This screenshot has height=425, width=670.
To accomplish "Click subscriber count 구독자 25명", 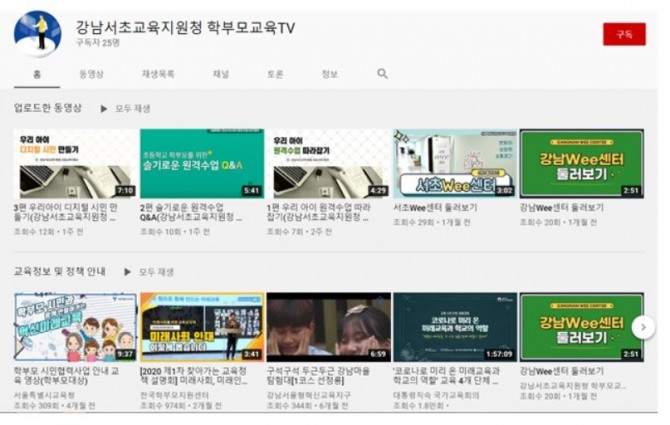I will 98,43.
